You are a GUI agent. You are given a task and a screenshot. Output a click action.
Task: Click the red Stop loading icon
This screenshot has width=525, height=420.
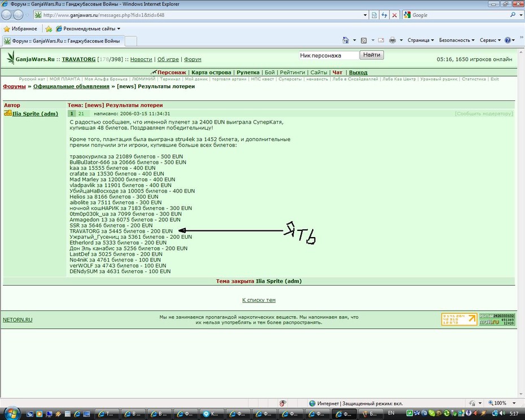pyautogui.click(x=395, y=15)
